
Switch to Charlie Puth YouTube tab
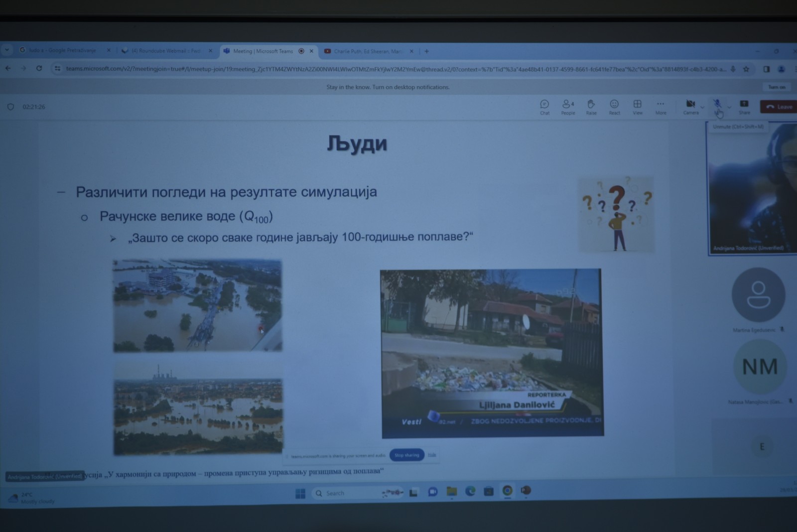point(368,51)
